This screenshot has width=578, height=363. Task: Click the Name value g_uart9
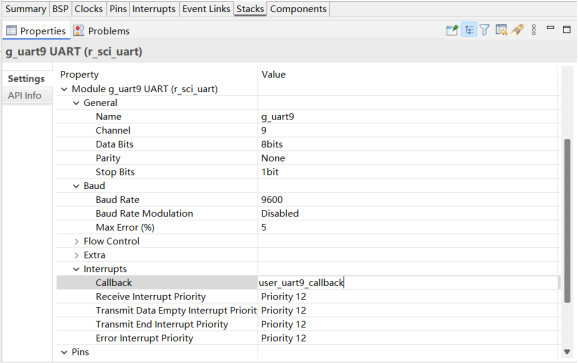278,117
